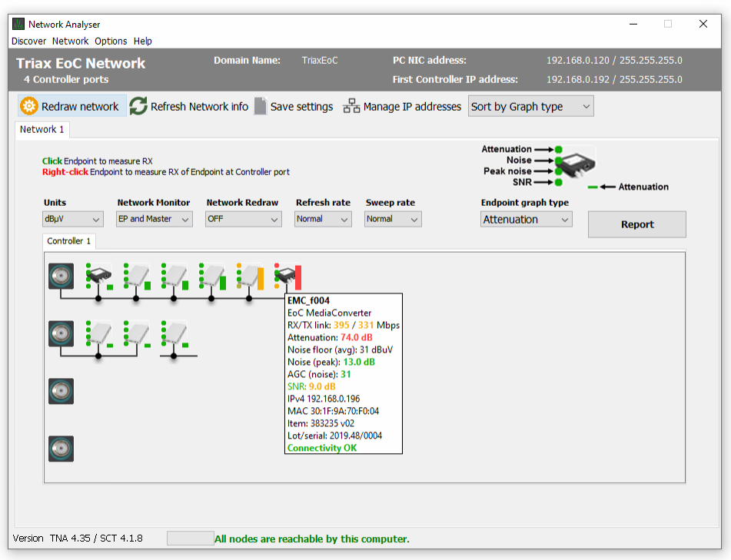
Task: Click the IPv4 192.168.0.196 line
Action: (x=324, y=399)
